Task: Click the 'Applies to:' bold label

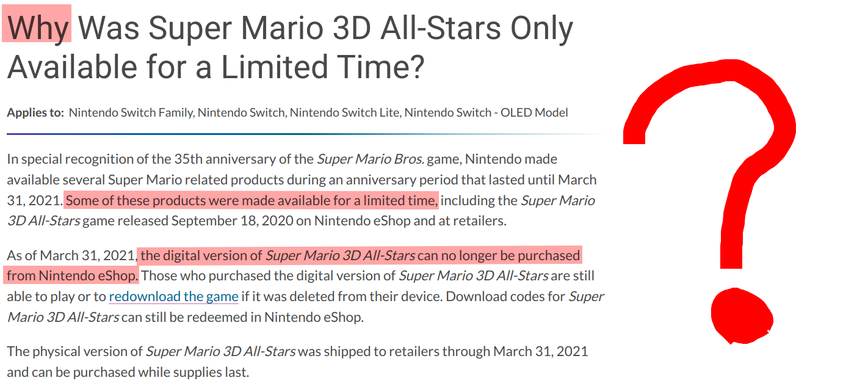Action: coord(35,113)
